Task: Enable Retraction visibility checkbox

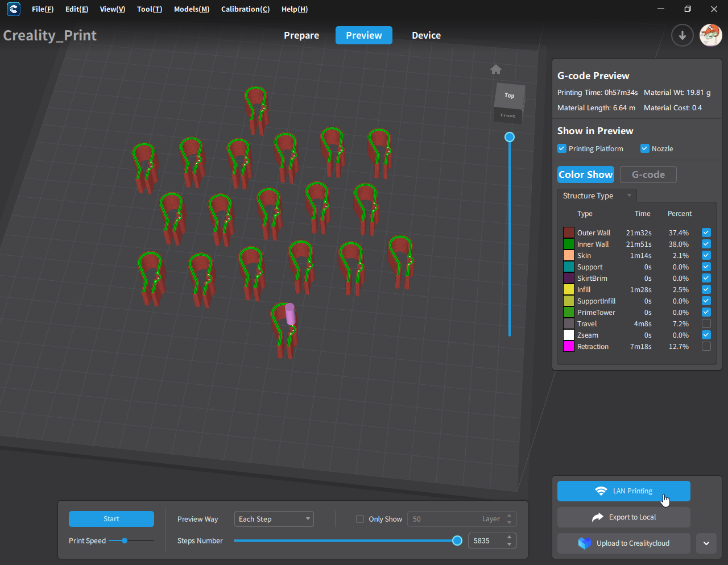Action: 706,346
